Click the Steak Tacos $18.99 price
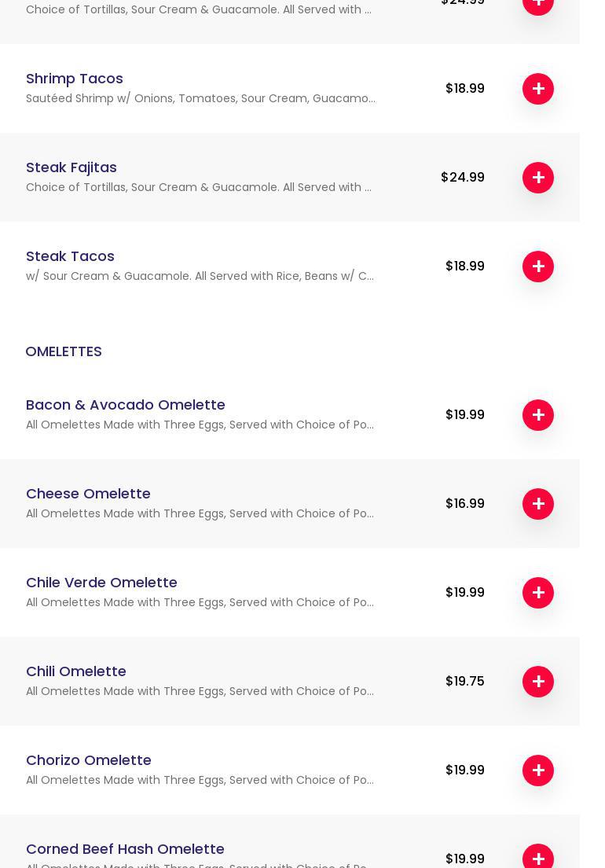 tap(465, 267)
